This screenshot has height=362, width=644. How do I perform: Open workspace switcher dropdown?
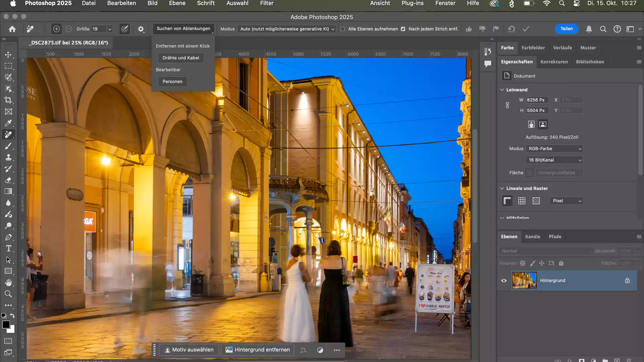[633, 29]
